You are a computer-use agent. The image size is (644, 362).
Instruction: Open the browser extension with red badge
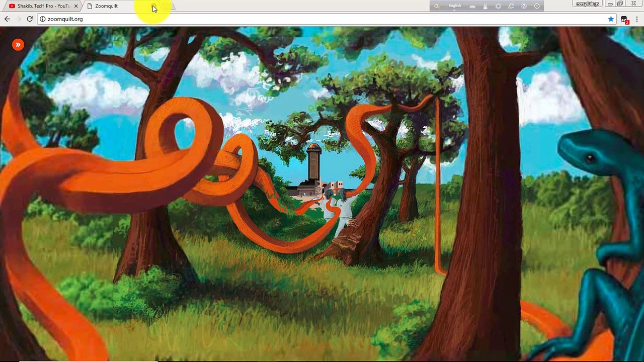pos(624,20)
